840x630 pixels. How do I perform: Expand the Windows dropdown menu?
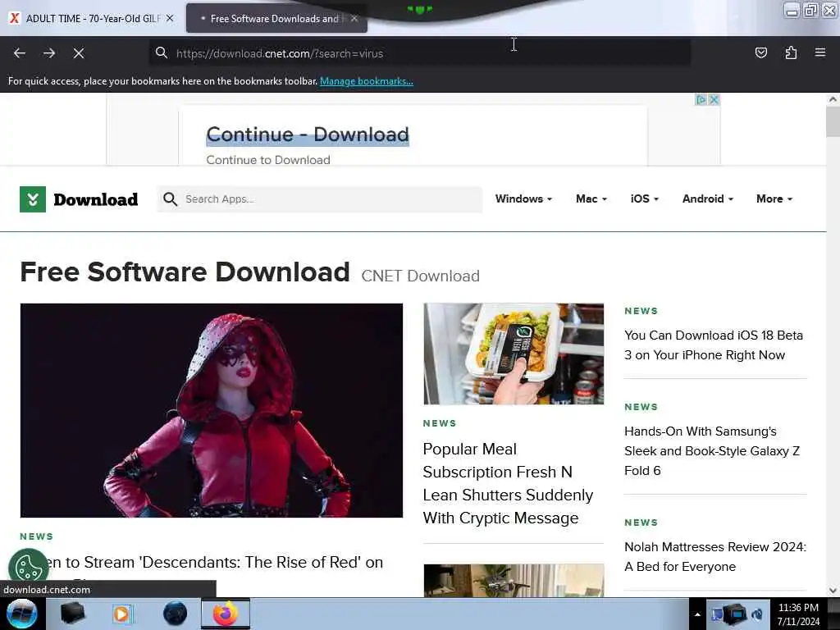tap(523, 199)
